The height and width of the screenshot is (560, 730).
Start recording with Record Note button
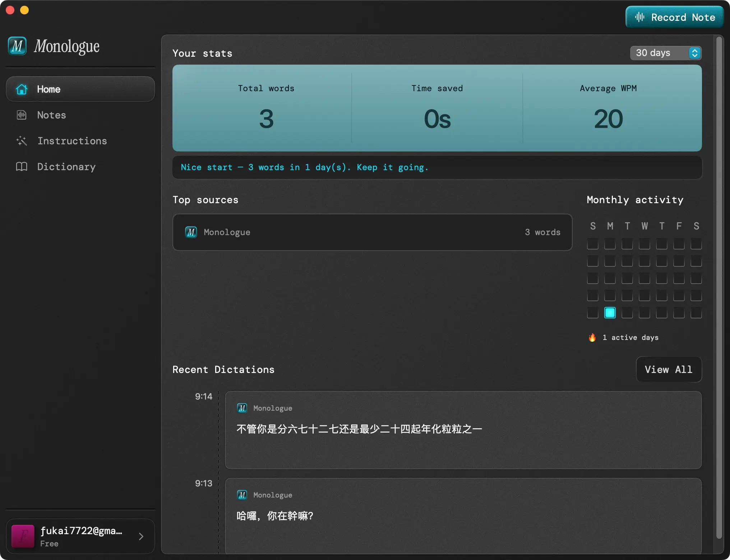coord(674,17)
